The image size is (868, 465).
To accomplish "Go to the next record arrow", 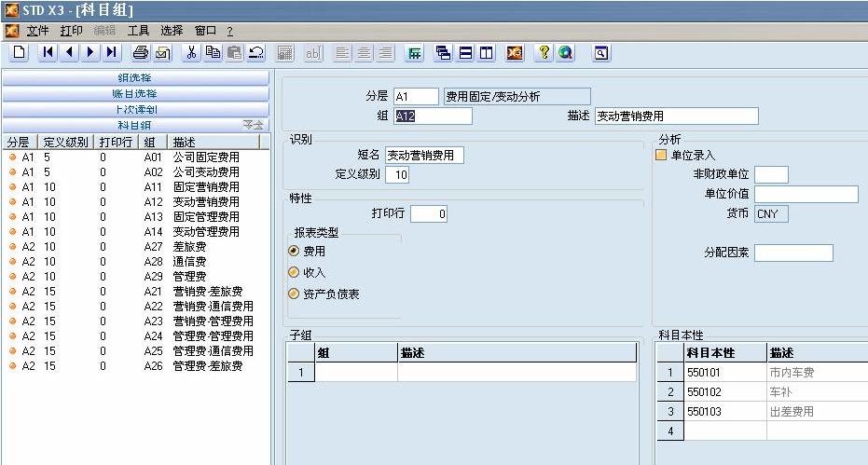I will [x=90, y=53].
